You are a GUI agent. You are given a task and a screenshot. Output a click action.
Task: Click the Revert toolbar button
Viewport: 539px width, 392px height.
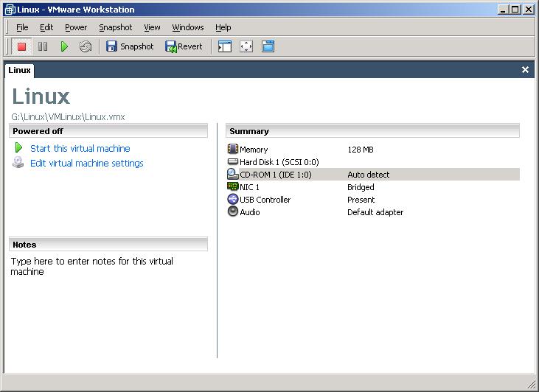click(x=184, y=46)
